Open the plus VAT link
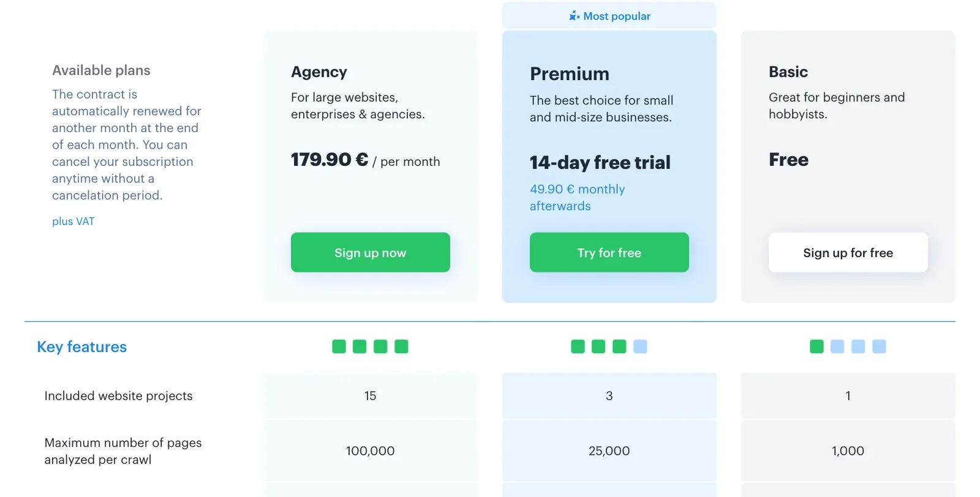This screenshot has width=980, height=497. (x=73, y=222)
